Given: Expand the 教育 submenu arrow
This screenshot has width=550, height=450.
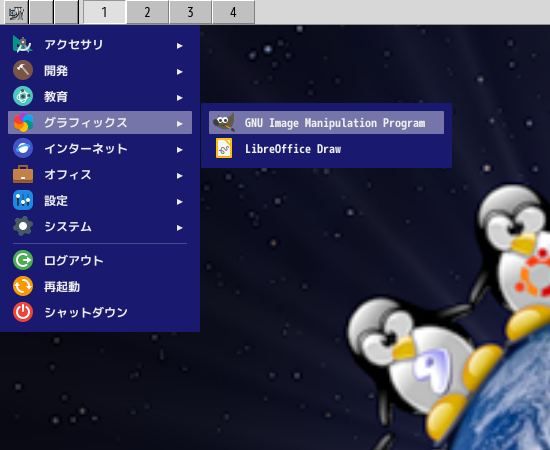Looking at the screenshot, I should click(x=180, y=98).
